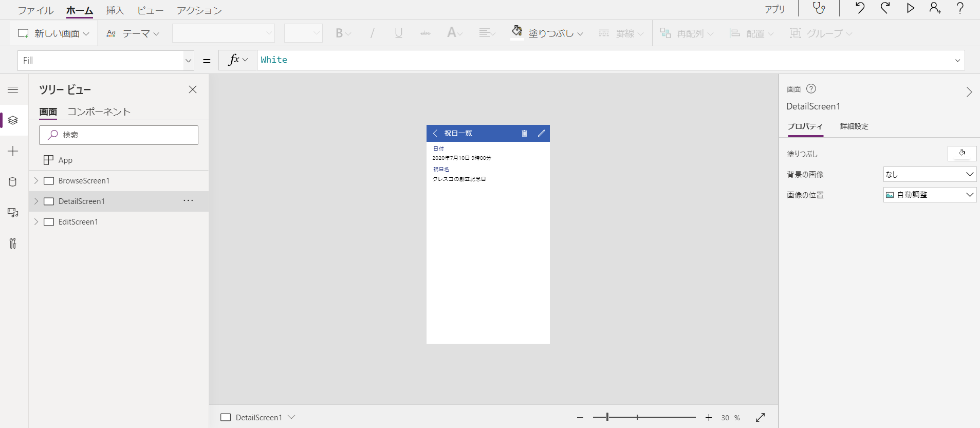Zoom out with minus button
This screenshot has height=428, width=980.
pyautogui.click(x=580, y=418)
